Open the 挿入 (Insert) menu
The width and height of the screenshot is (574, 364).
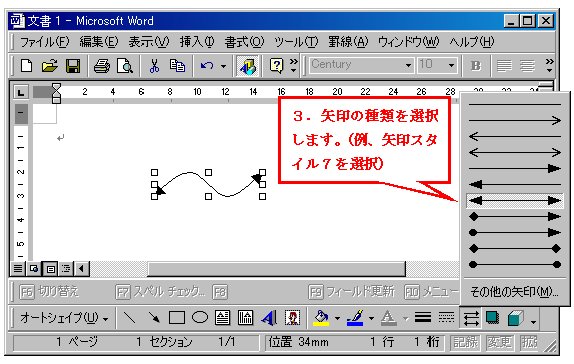[197, 42]
